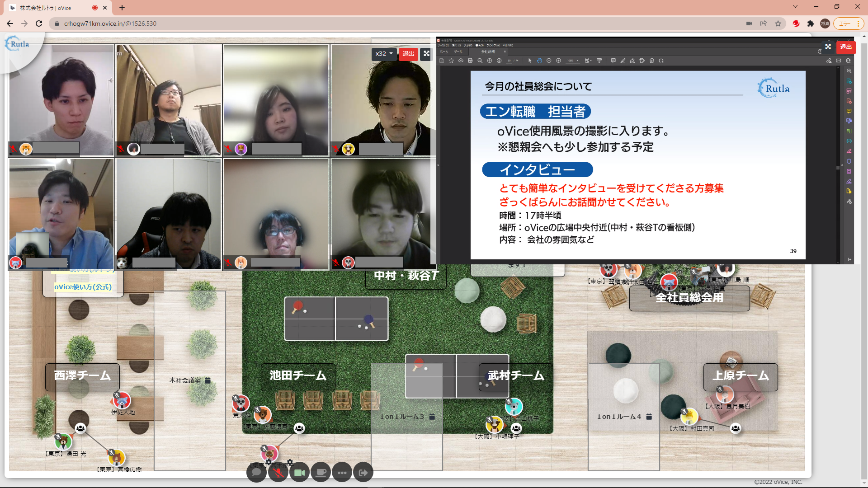Toggle the green camera button
868x488 pixels.
(x=299, y=473)
